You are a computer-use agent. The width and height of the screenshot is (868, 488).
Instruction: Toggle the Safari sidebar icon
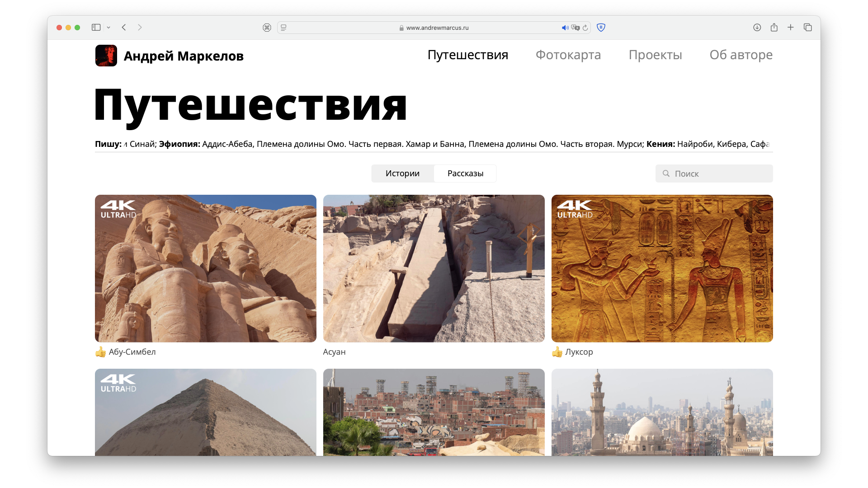[x=96, y=28]
